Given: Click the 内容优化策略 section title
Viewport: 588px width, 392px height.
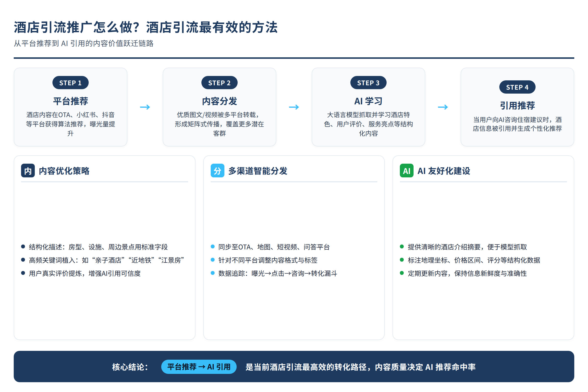Looking at the screenshot, I should pyautogui.click(x=64, y=171).
